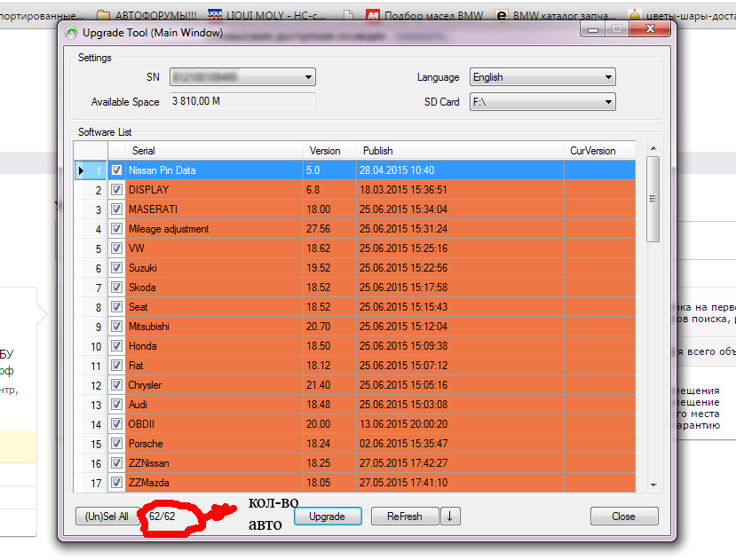Toggle the Honda checkbox
This screenshot has width=736, height=560.
click(x=116, y=346)
